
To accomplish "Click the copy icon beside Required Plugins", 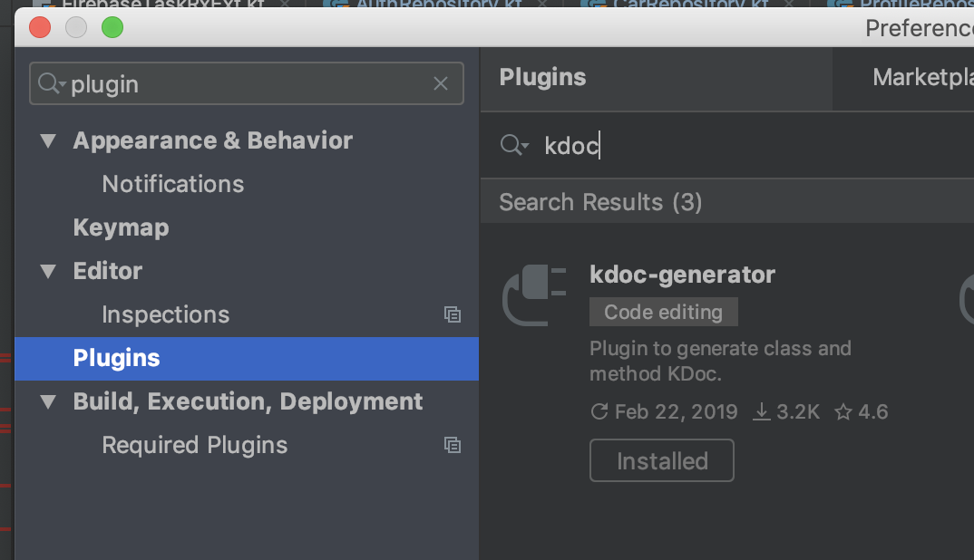I will pyautogui.click(x=453, y=445).
